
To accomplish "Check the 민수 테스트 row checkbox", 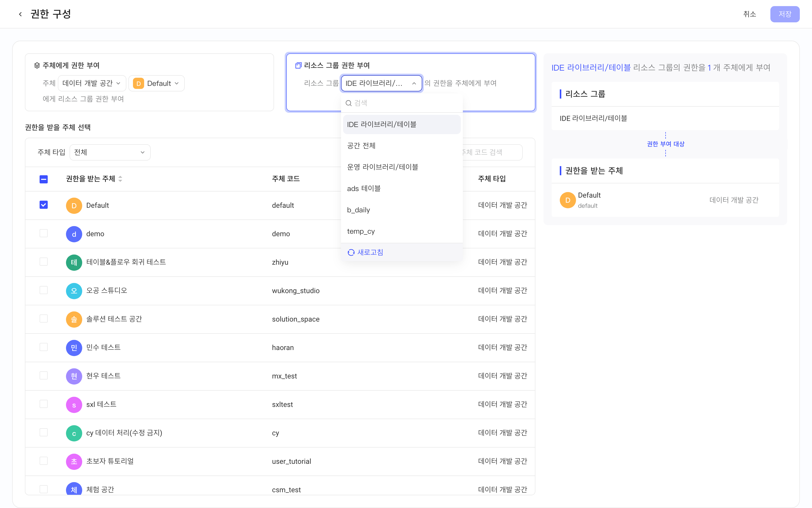I will click(44, 347).
